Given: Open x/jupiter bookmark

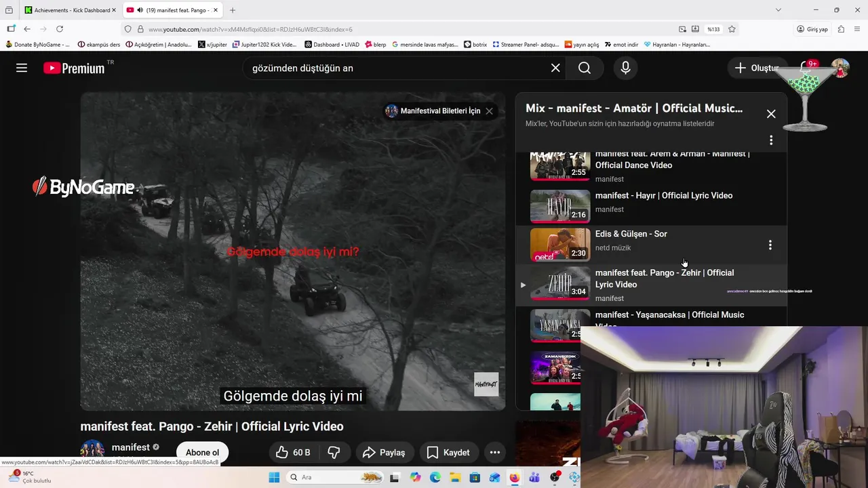Looking at the screenshot, I should click(213, 45).
